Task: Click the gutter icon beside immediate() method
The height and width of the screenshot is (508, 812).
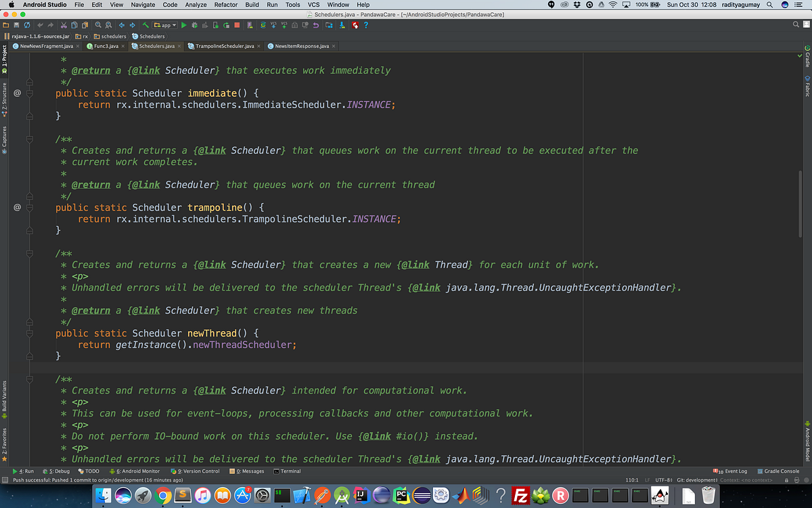Action: (x=18, y=93)
